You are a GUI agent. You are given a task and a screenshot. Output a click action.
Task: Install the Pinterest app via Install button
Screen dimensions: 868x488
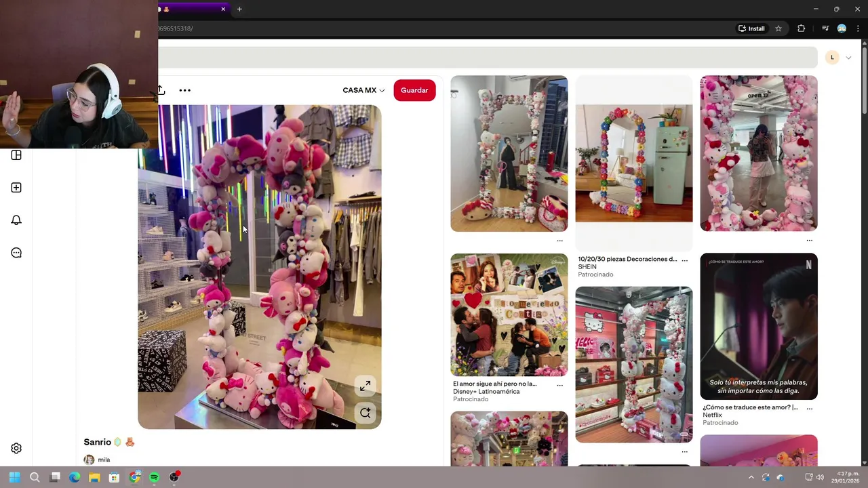pyautogui.click(x=751, y=28)
